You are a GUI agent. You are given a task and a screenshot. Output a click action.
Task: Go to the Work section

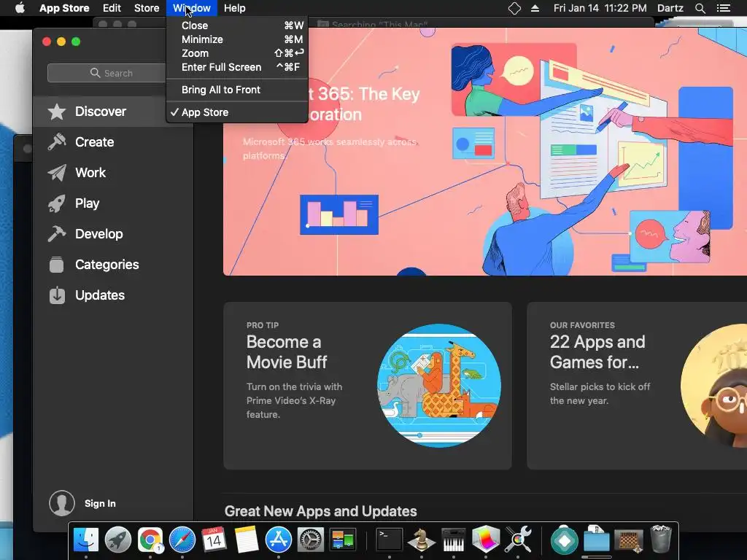pos(113,172)
